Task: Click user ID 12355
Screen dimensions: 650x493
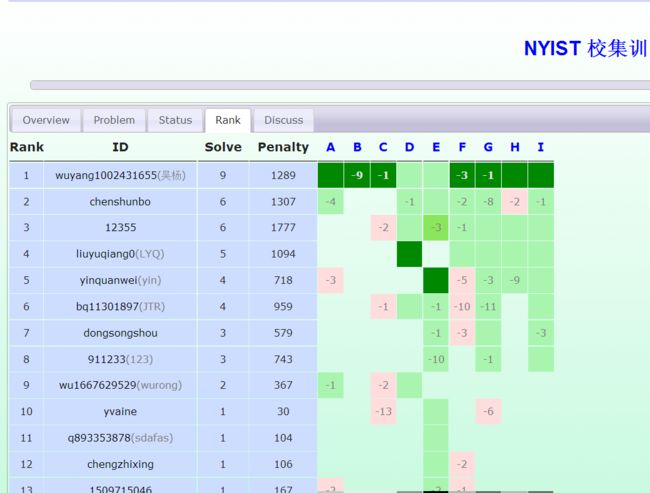Action: point(121,228)
